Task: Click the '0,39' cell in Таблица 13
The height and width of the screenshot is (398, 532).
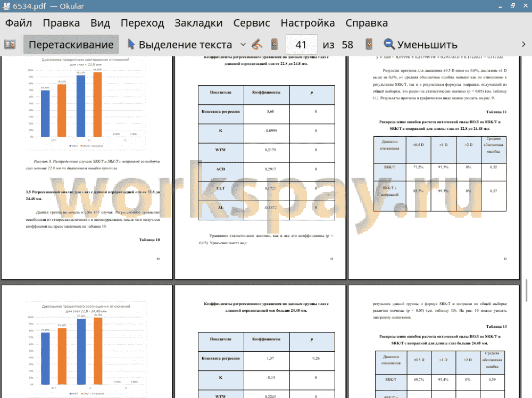Action: pyautogui.click(x=492, y=382)
